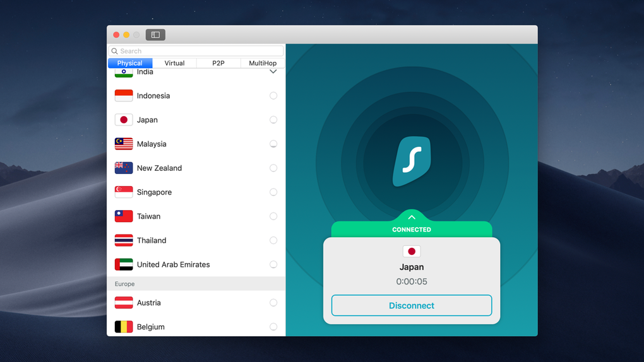Select New Zealand radio button
This screenshot has width=644, height=362.
tap(273, 168)
